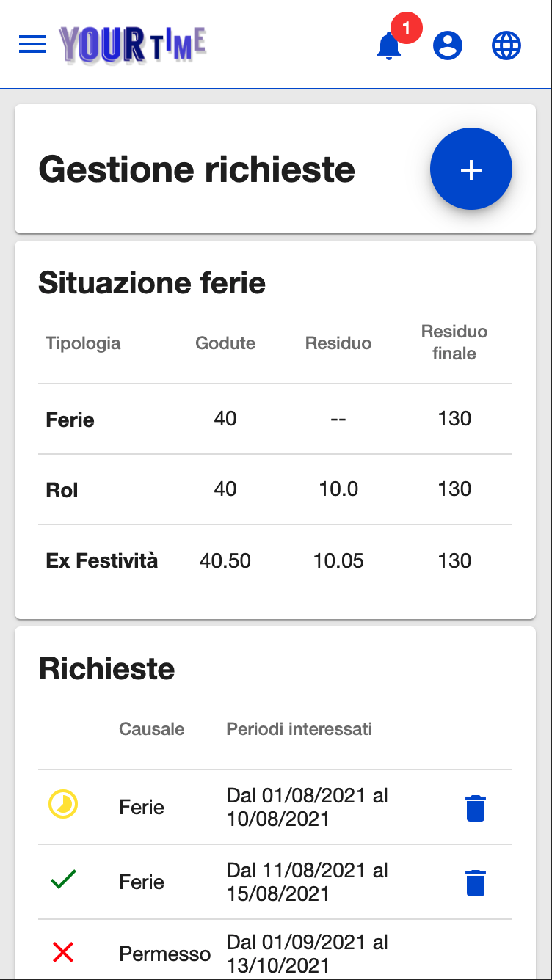The image size is (552, 980).
Task: Click the Periodi interessati column header
Action: (x=299, y=729)
